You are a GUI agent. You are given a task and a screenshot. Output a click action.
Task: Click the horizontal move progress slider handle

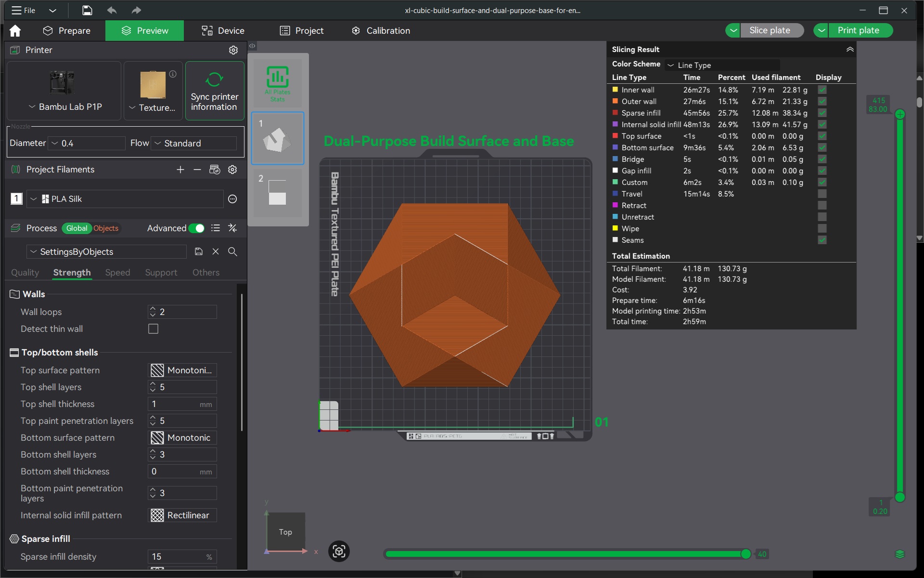tap(745, 554)
